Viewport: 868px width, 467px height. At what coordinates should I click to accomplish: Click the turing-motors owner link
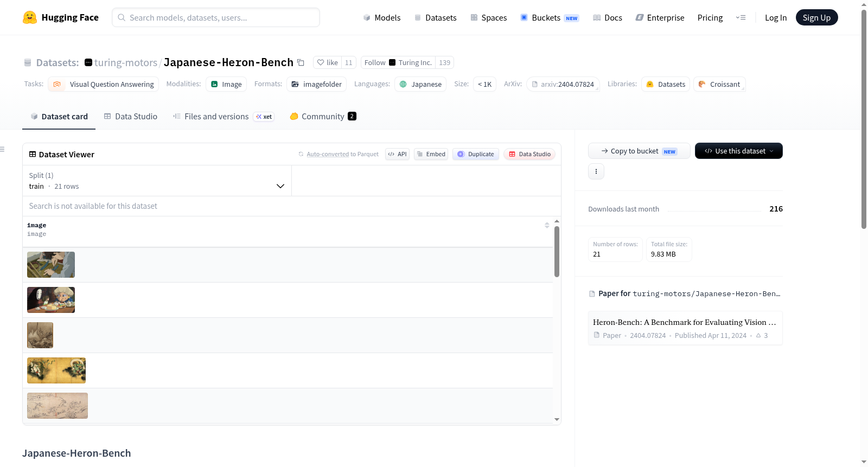click(126, 62)
